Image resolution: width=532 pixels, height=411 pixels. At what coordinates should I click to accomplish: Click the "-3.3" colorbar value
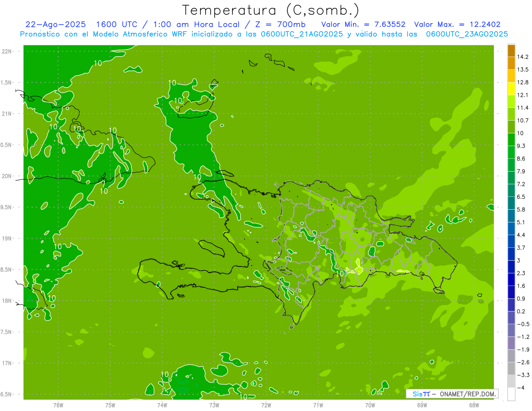point(523,375)
